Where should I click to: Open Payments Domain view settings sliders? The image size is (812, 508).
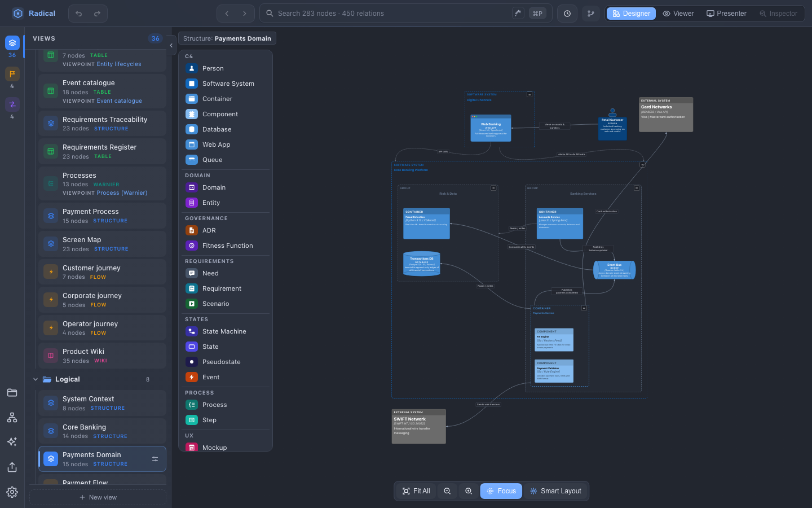pyautogui.click(x=155, y=459)
